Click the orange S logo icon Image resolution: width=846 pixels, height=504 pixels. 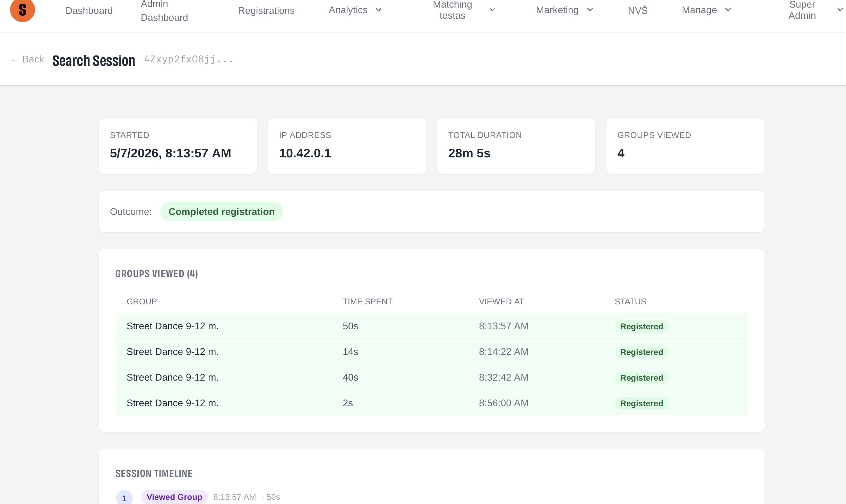[x=23, y=10]
